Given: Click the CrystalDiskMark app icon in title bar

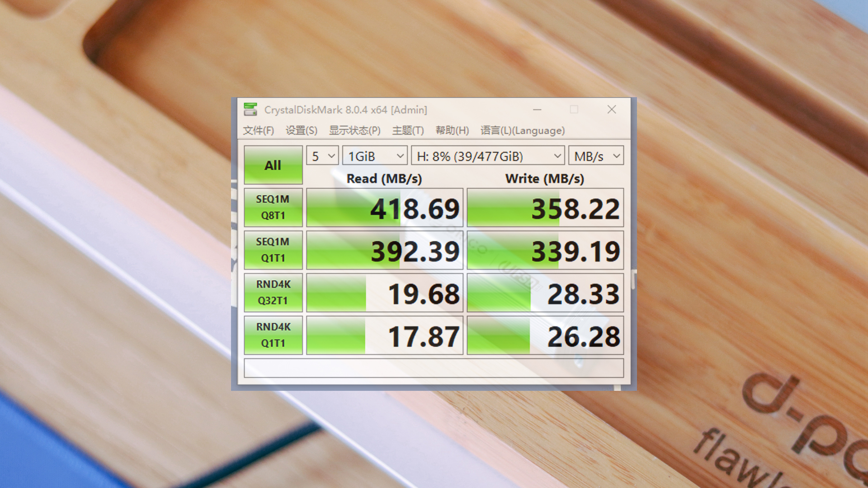Looking at the screenshot, I should click(250, 109).
